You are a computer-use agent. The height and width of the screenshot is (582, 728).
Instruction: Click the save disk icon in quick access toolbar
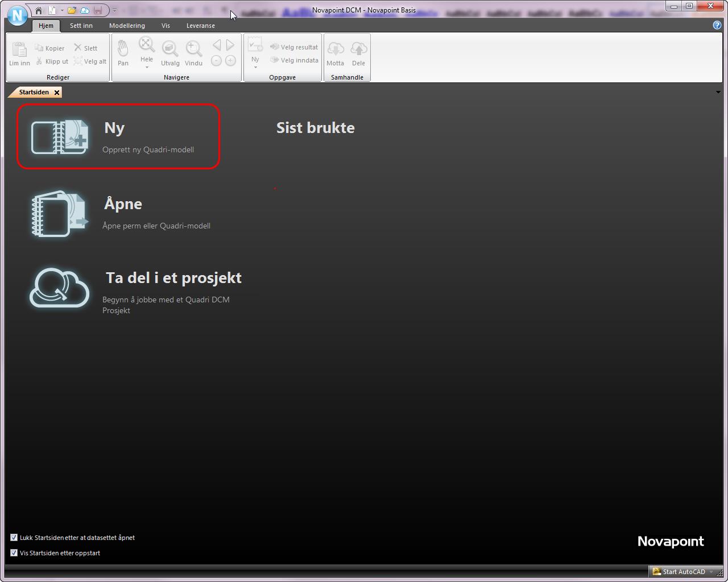pyautogui.click(x=98, y=10)
